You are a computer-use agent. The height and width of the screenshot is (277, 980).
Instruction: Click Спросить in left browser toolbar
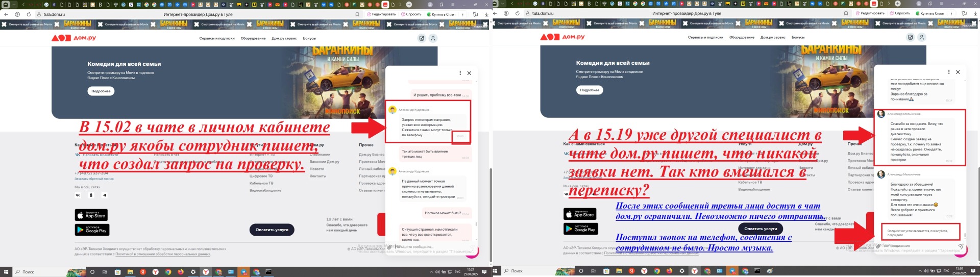pos(411,14)
